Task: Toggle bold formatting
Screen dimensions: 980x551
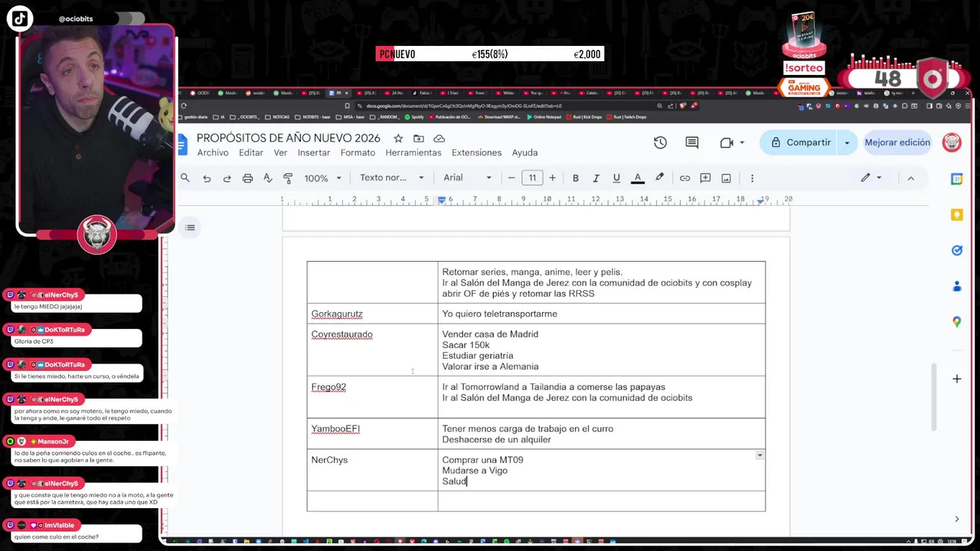Action: click(576, 178)
